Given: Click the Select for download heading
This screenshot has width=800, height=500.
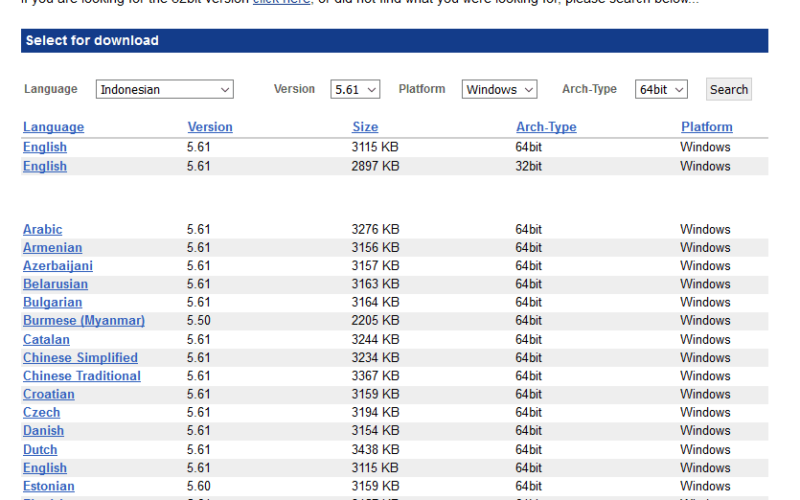Looking at the screenshot, I should point(92,40).
